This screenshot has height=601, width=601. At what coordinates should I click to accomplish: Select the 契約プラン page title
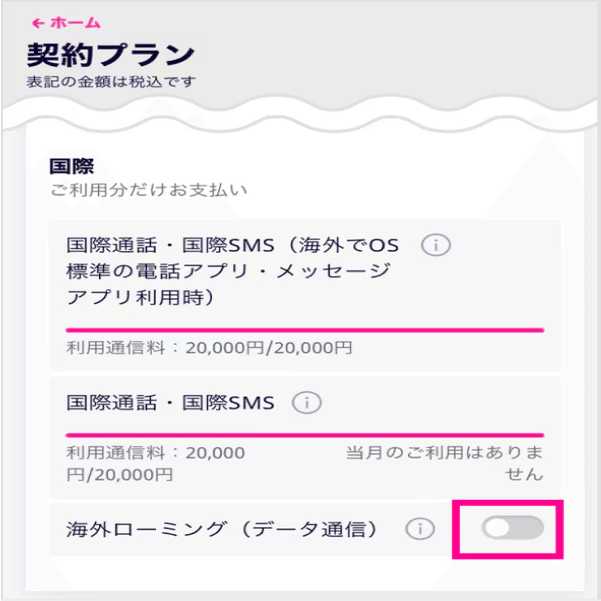[111, 55]
